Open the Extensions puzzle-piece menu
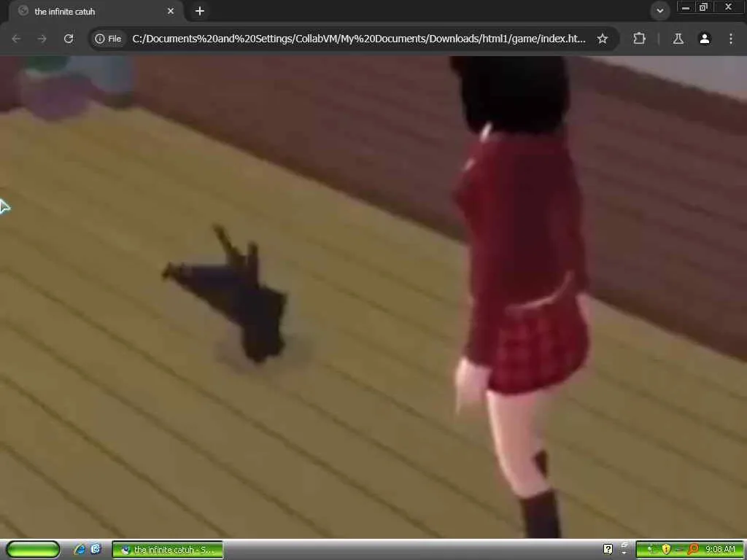Viewport: 747px width, 560px height. click(x=639, y=39)
